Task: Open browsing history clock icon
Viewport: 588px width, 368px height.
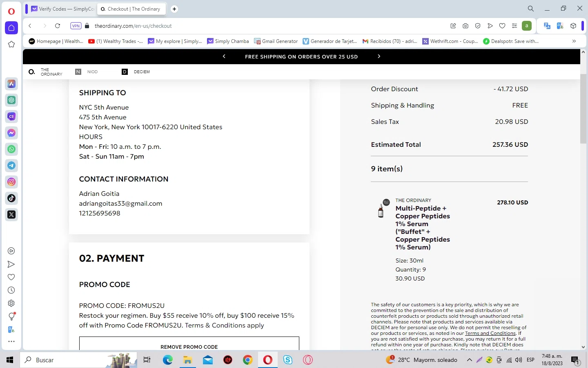Action: coord(11,290)
